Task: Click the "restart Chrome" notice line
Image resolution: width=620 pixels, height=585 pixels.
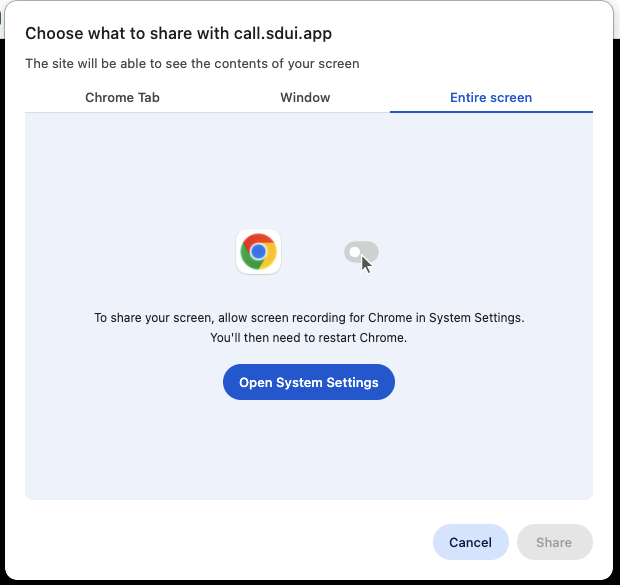Action: point(308,338)
